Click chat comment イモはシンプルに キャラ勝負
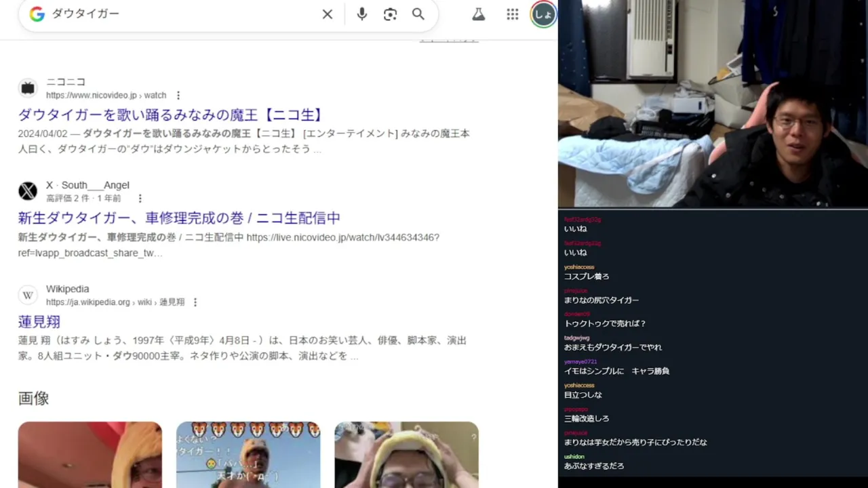Viewport: 868px width, 488px height. pyautogui.click(x=617, y=371)
